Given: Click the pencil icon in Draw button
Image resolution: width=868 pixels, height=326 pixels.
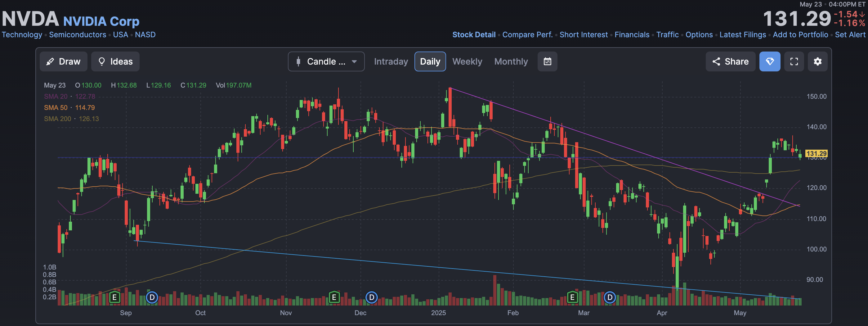Looking at the screenshot, I should (x=50, y=61).
